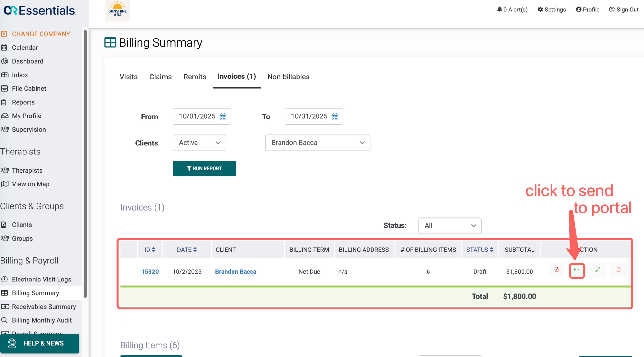Open invoice ID 15320 link
644x357 pixels.
(x=150, y=271)
